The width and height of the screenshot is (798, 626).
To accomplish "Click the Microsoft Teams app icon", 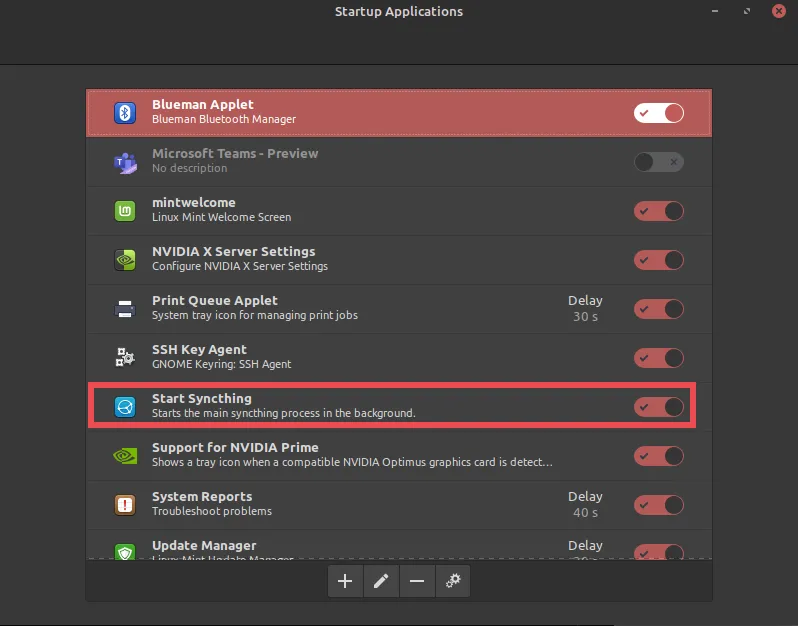I will 125,161.
